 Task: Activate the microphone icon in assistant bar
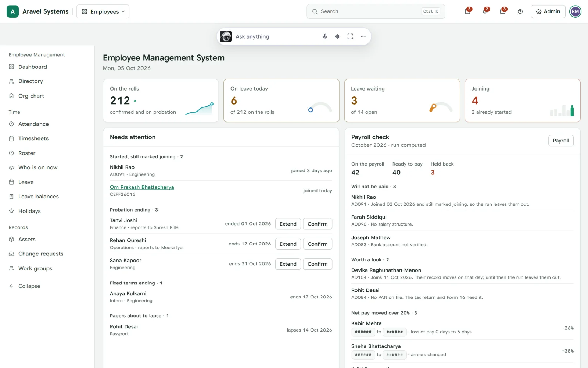click(x=325, y=36)
